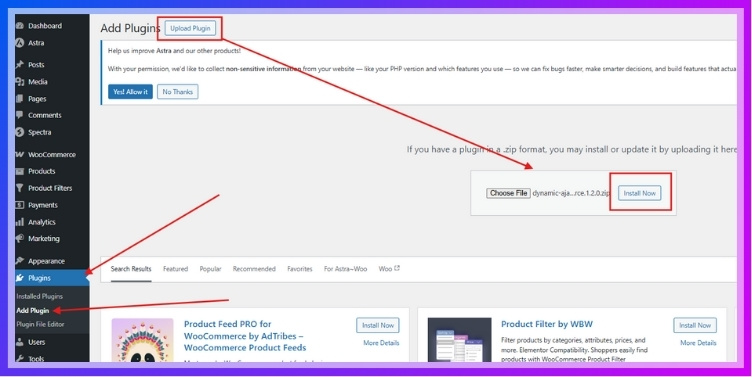Click the Products icon in sidebar
This screenshot has width=752, height=377.
coord(20,171)
